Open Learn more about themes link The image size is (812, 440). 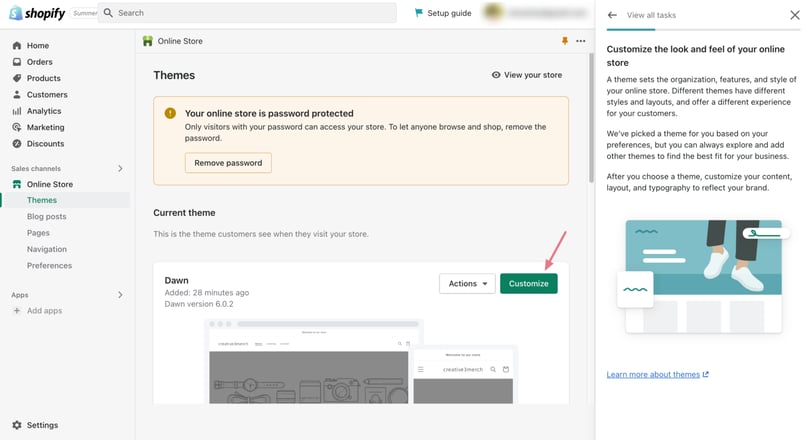(653, 374)
